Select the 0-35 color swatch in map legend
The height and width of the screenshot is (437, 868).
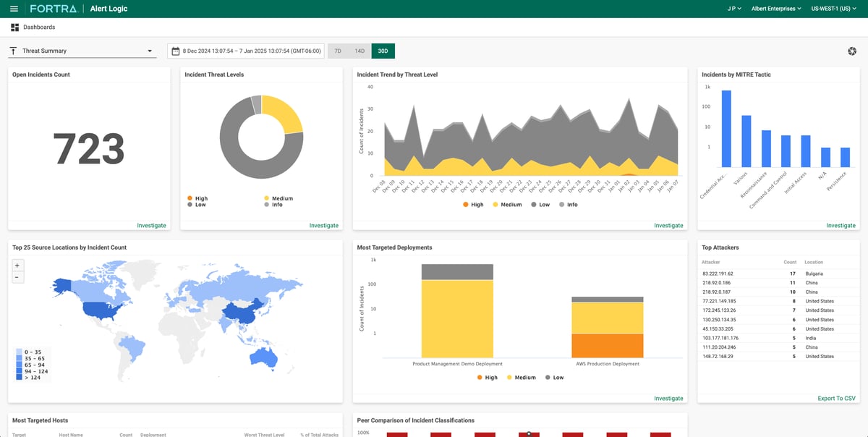click(x=18, y=350)
